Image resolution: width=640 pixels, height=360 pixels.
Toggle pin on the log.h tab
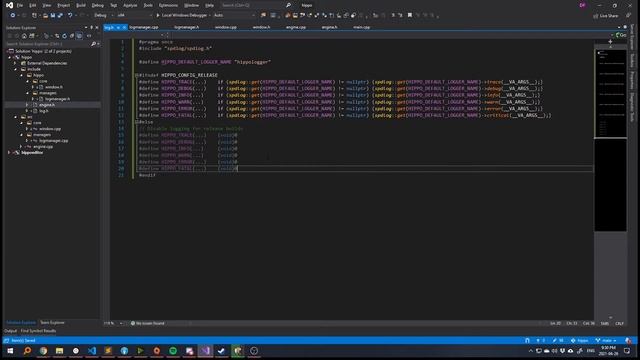pyautogui.click(x=118, y=27)
